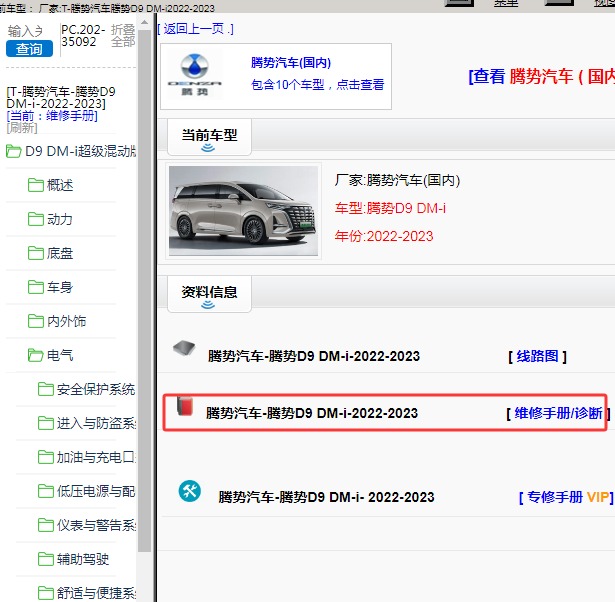Select the 底盘 tree label
Viewport: 615px width, 602px height.
(60, 253)
